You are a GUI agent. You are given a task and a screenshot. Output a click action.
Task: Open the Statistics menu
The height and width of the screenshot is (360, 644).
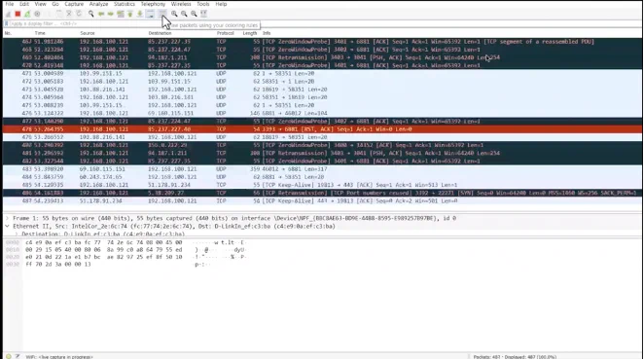[x=125, y=4]
